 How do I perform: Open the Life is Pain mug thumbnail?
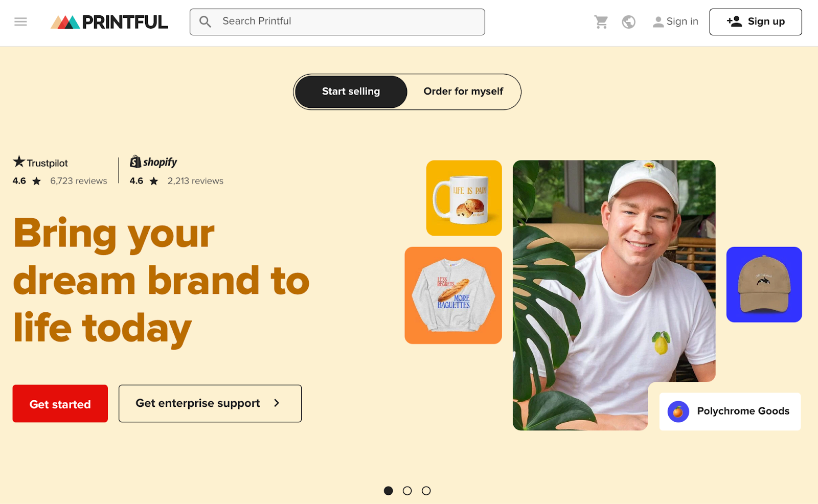(464, 198)
